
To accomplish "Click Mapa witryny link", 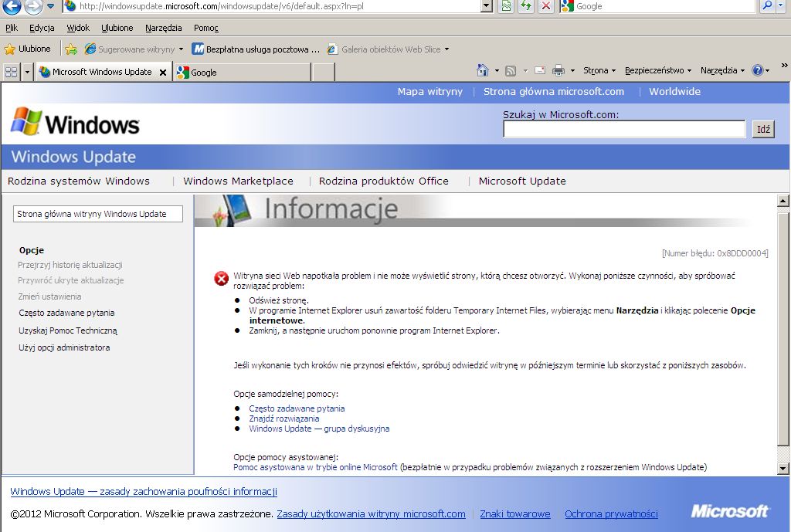I will tap(429, 92).
